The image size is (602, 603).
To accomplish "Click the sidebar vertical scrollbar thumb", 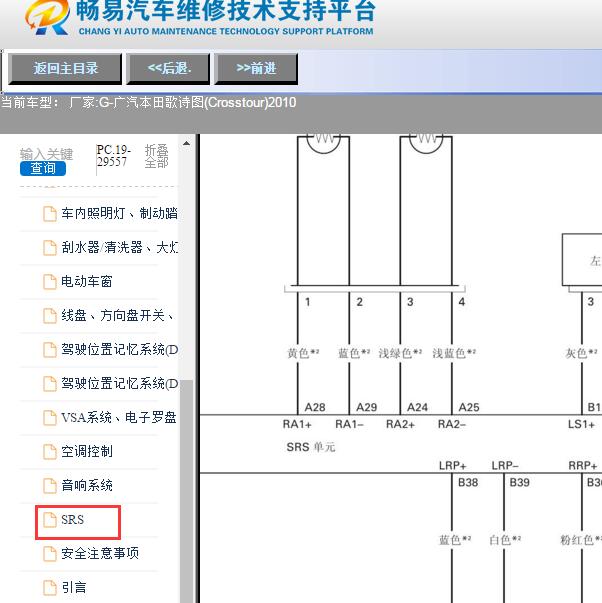I will 187,491.
